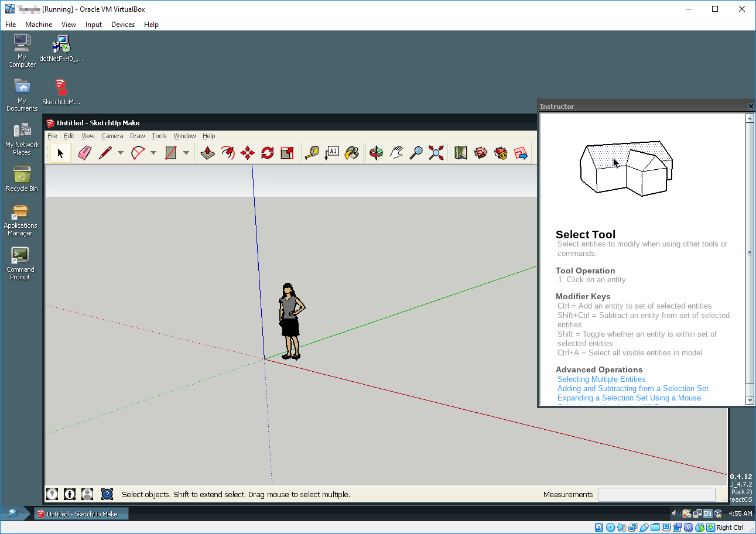Open the Extension Warehouse icon
756x534 pixels.
click(501, 153)
